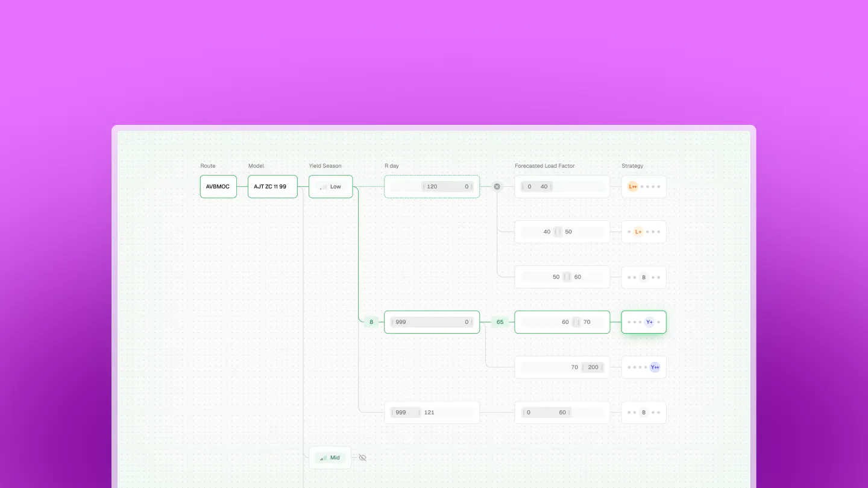The image size is (868, 488).
Task: Adjust load factor range slider 50 to 60
Action: click(x=562, y=277)
